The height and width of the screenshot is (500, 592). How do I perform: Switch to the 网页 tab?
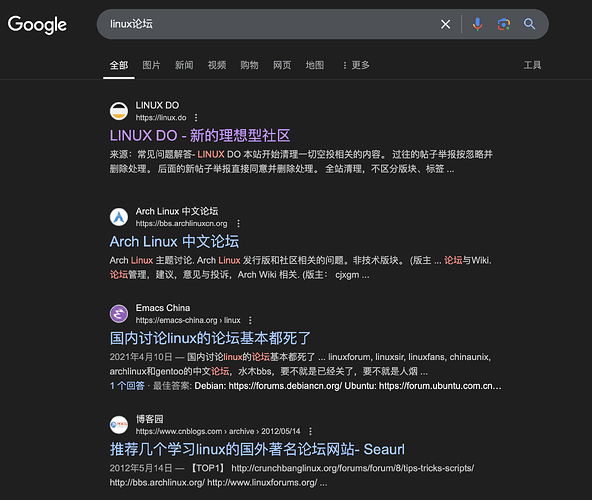(x=282, y=65)
